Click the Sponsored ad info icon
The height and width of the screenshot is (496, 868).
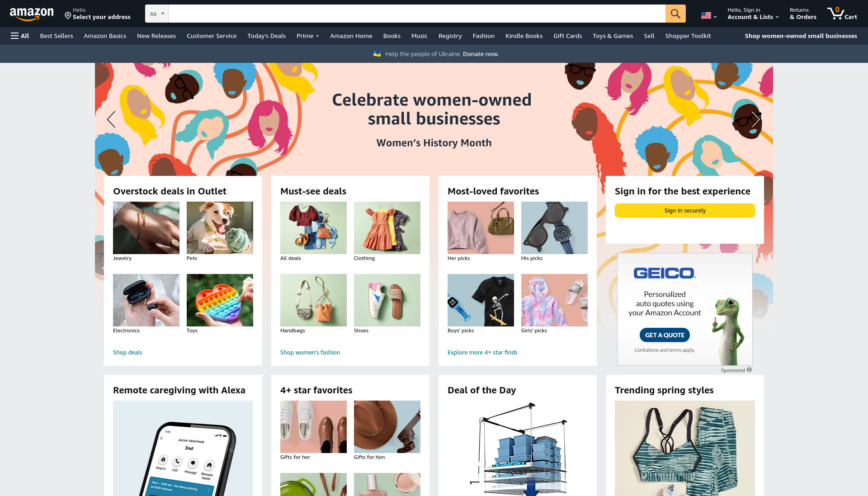pyautogui.click(x=749, y=370)
